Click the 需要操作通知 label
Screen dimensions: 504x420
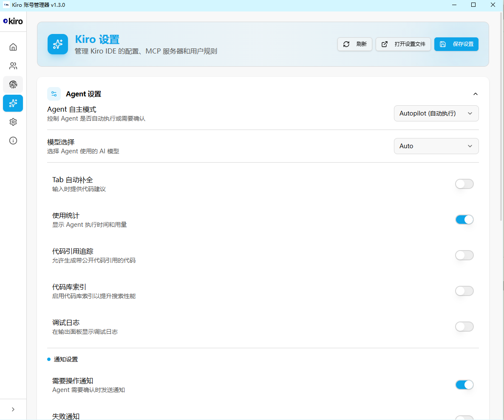coord(73,381)
